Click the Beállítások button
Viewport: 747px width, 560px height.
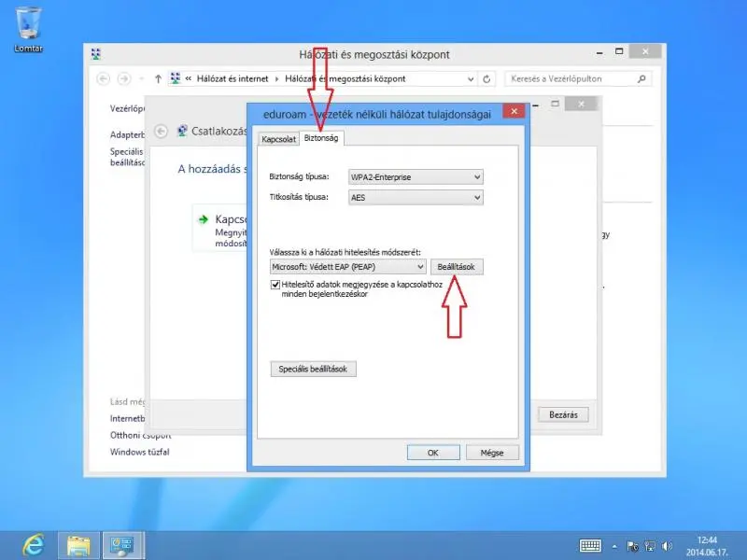(x=457, y=267)
